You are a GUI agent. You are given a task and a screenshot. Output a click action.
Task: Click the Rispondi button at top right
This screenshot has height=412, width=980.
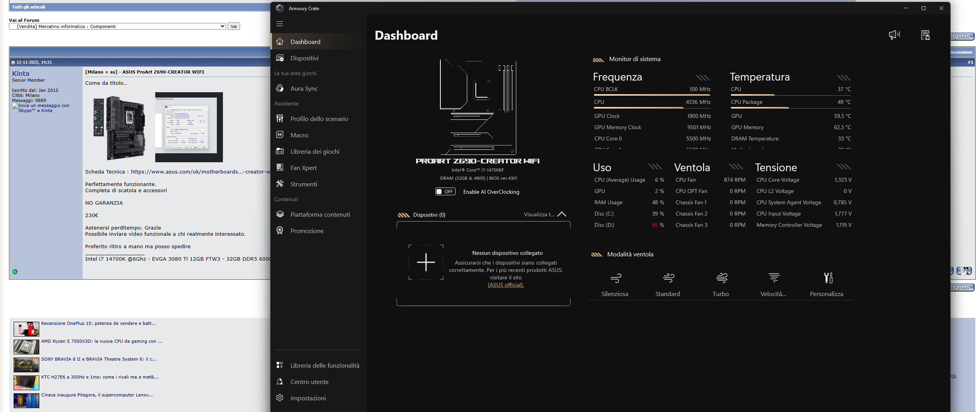click(962, 36)
